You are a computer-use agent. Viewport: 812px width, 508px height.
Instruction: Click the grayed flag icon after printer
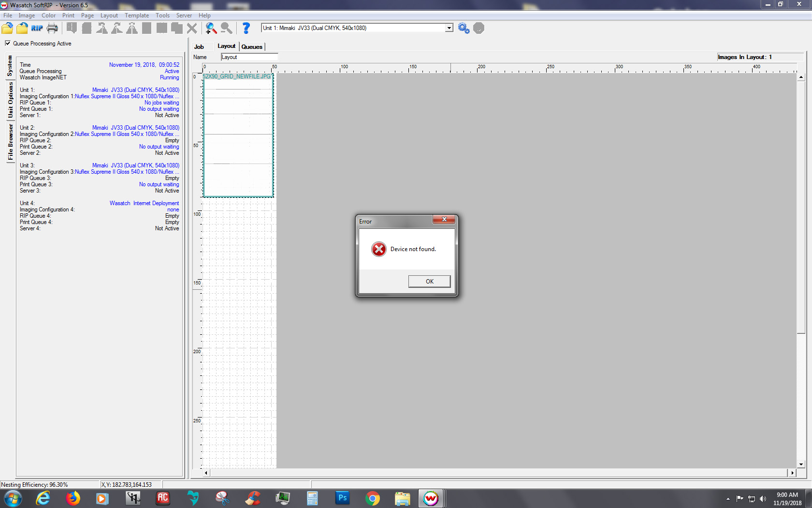[72, 28]
